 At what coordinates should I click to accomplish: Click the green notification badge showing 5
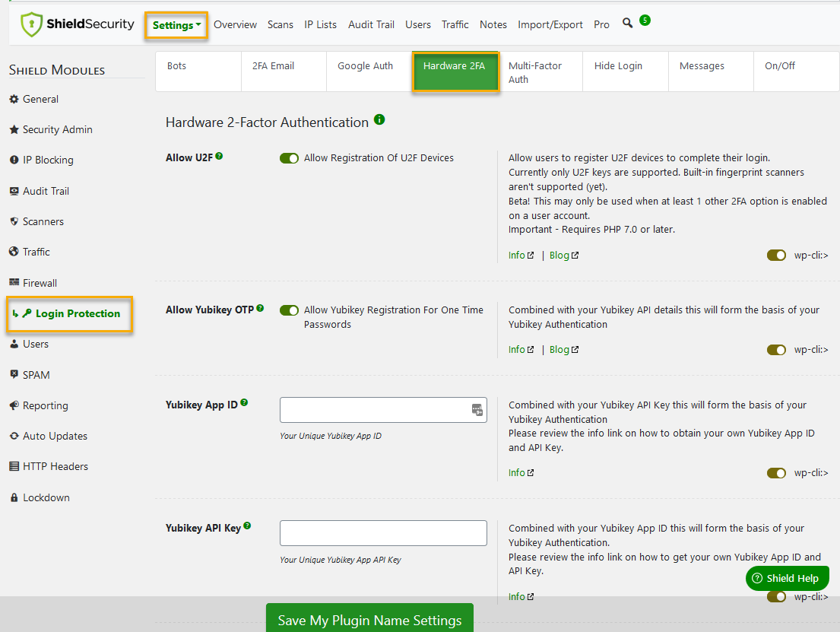point(645,21)
